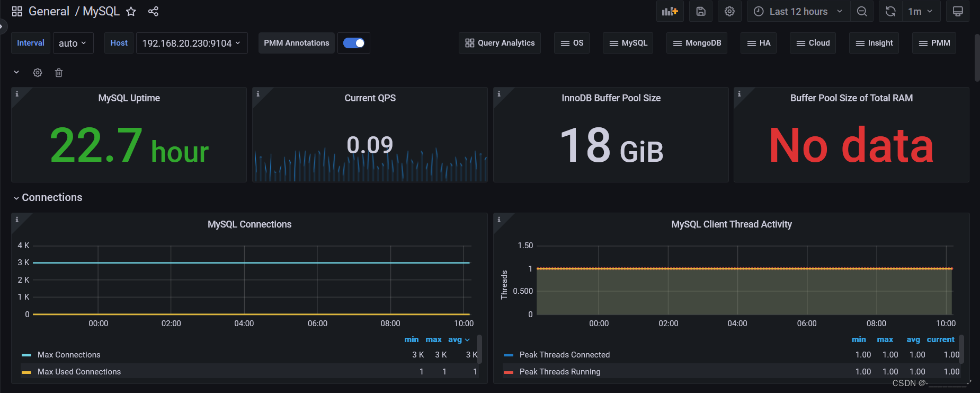Open the Interval auto dropdown
Image resolution: width=980 pixels, height=393 pixels.
coord(73,43)
